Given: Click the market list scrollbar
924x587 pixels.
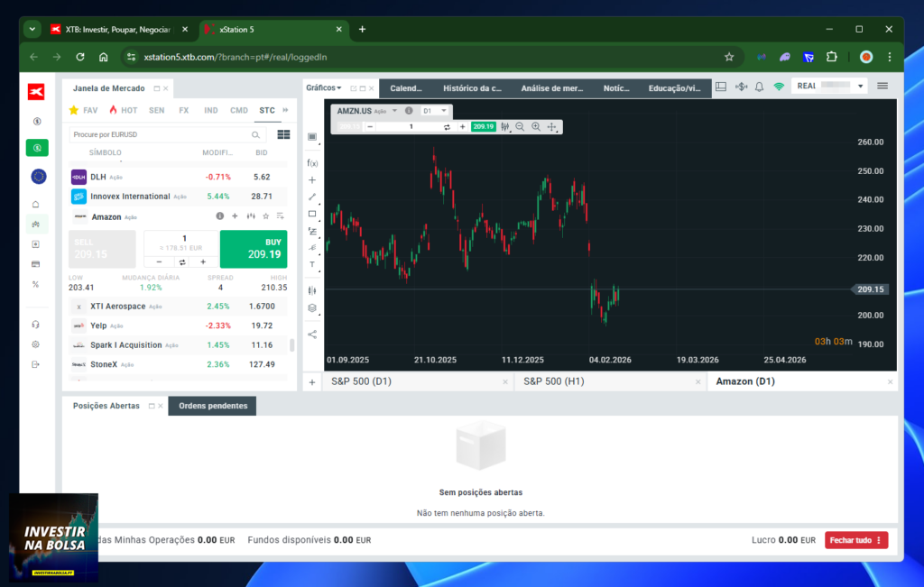Looking at the screenshot, I should [x=291, y=344].
